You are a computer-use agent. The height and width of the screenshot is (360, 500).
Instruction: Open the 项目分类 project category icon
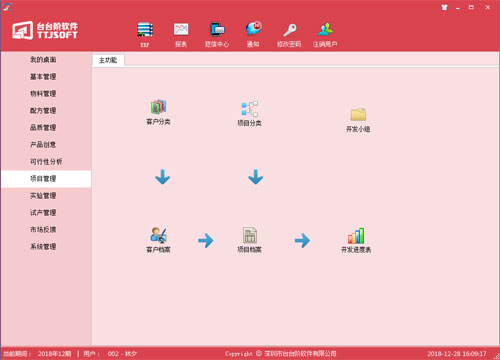pos(249,113)
